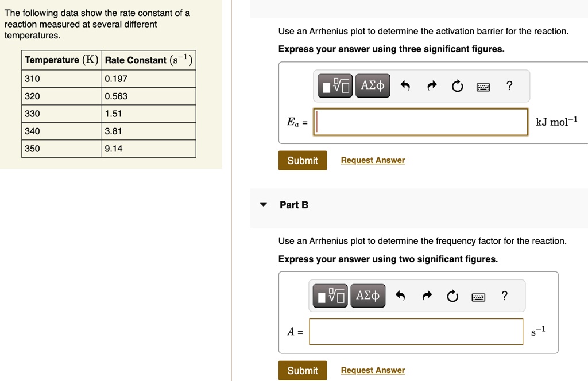
Task: Click Request Answer link for Ea
Action: pos(373,161)
